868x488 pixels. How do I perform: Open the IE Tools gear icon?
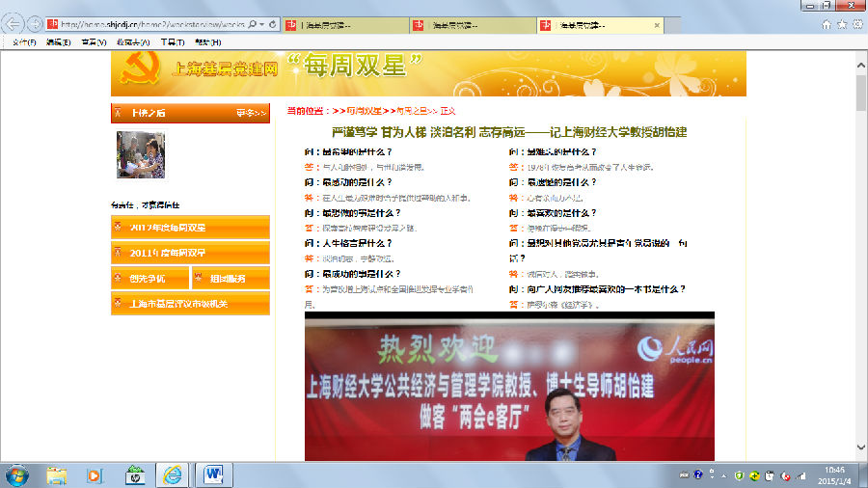point(855,24)
